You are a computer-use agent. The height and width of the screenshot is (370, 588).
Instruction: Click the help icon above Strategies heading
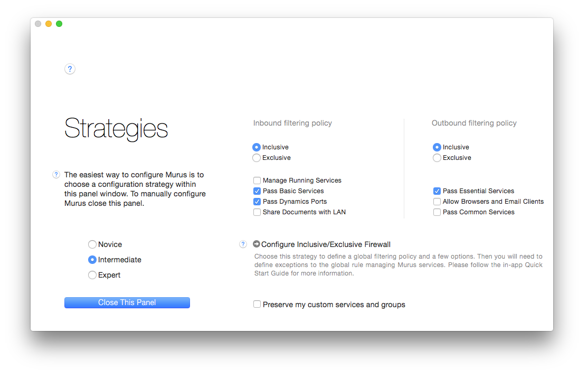pyautogui.click(x=70, y=69)
